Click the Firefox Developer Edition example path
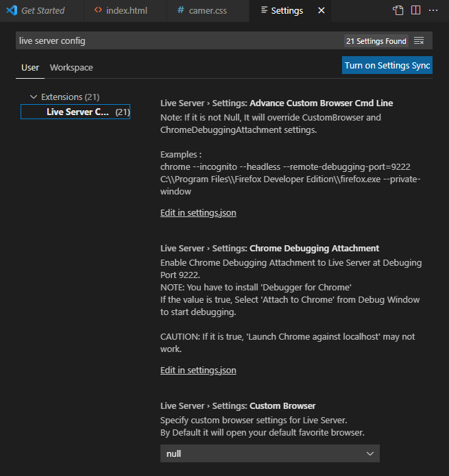The height and width of the screenshot is (476, 449). pos(291,185)
